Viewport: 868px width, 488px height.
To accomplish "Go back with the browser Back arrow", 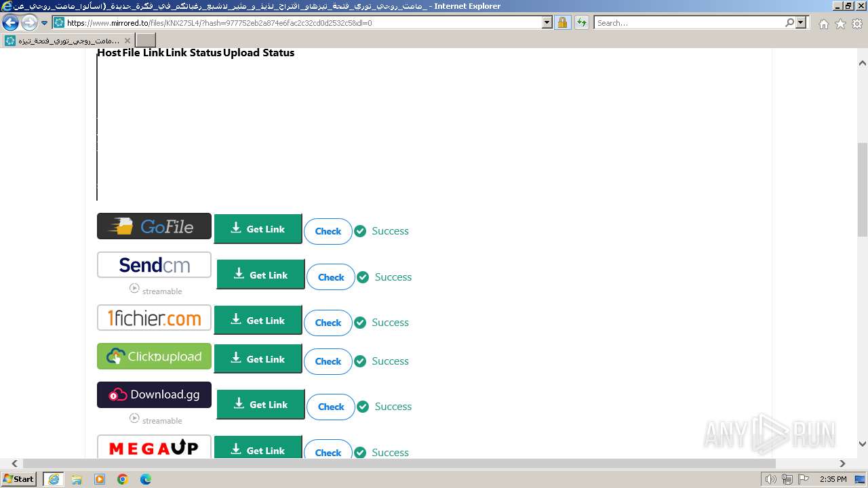I will (10, 22).
